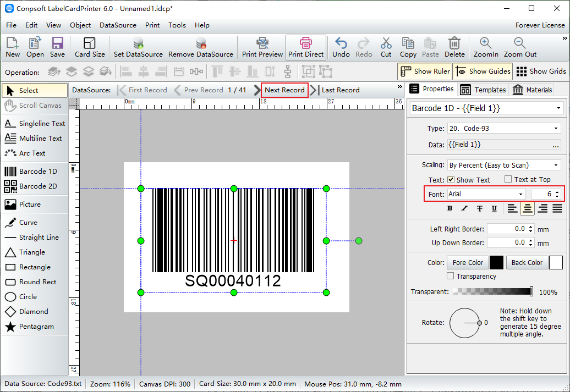Select the Pentagram star tool
The height and width of the screenshot is (392, 570).
(35, 327)
